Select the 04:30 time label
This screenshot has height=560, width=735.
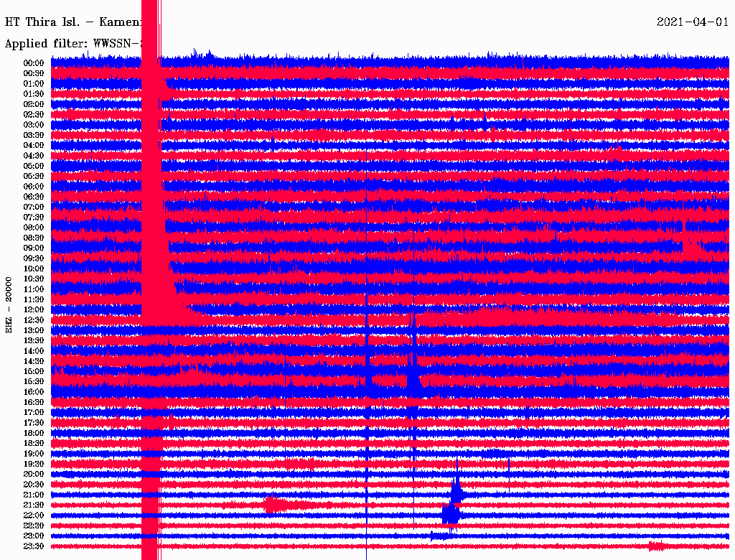coord(34,156)
